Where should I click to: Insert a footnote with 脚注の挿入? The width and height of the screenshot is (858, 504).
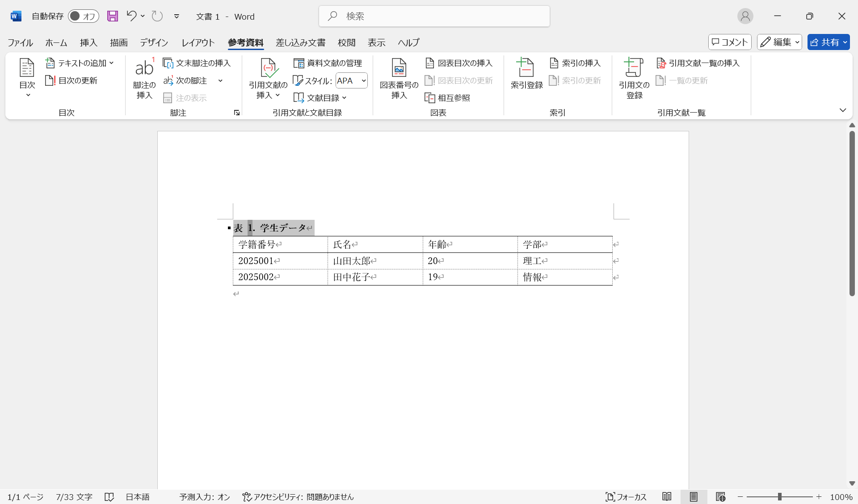pyautogui.click(x=143, y=80)
